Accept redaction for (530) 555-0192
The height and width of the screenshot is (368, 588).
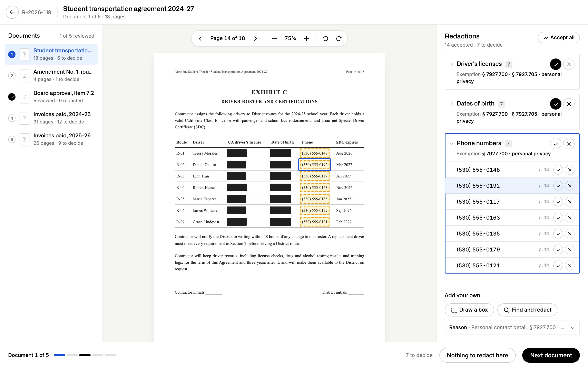[x=558, y=186]
